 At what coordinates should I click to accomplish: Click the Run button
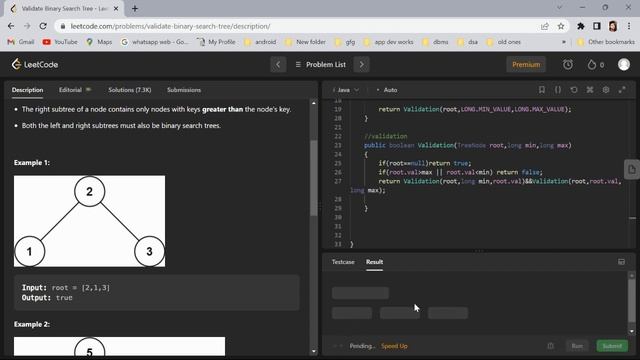click(x=577, y=346)
